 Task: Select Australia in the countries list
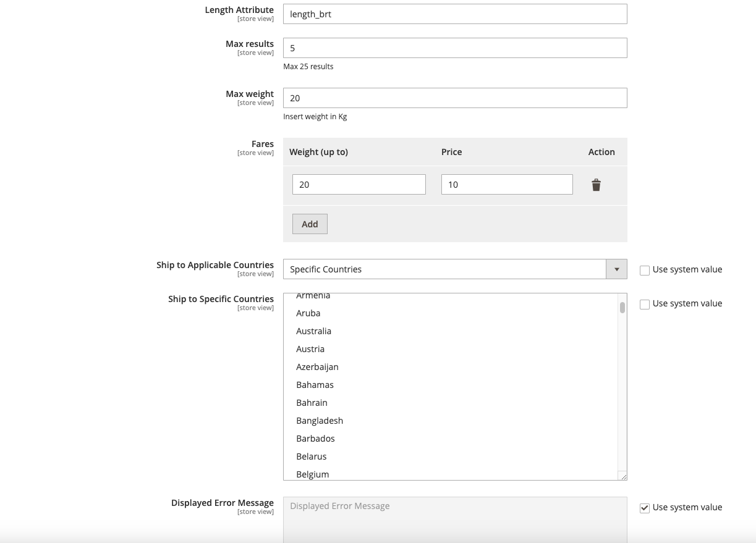click(x=313, y=331)
